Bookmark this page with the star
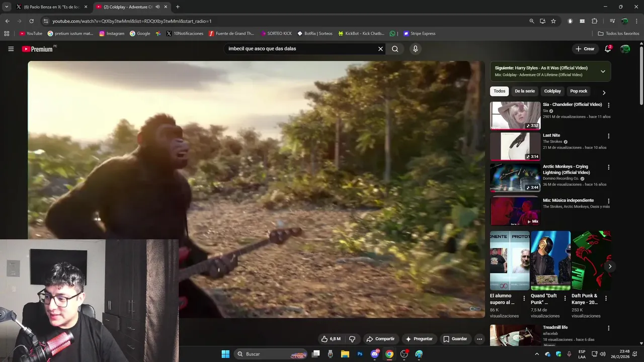 point(553,21)
